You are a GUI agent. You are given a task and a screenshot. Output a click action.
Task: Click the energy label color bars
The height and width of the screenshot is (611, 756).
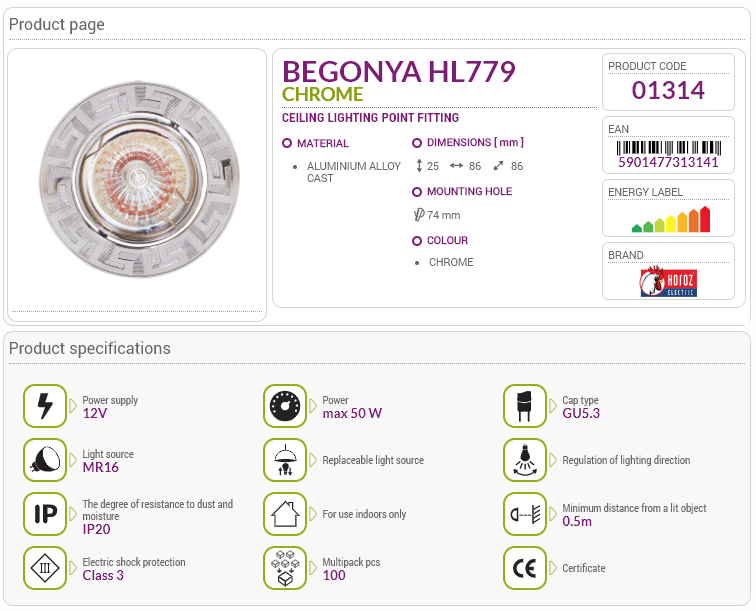tap(671, 219)
